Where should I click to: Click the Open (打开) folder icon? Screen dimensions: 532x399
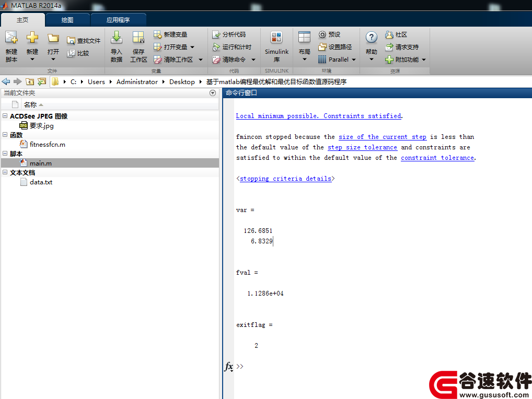53,38
